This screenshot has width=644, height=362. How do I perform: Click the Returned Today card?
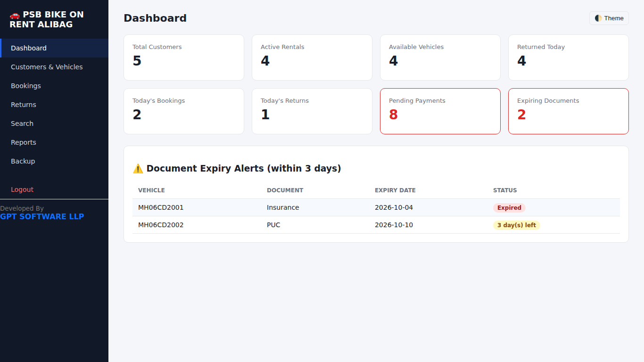click(569, 58)
